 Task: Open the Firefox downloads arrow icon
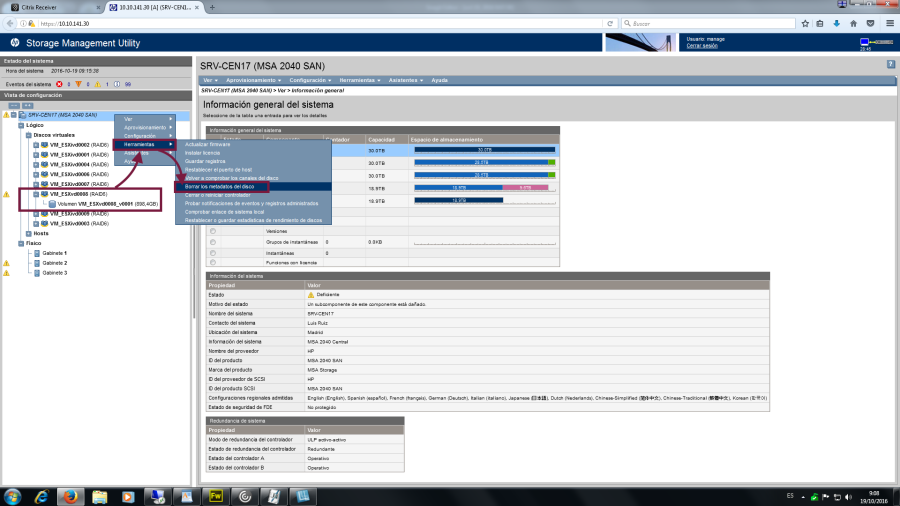836,22
